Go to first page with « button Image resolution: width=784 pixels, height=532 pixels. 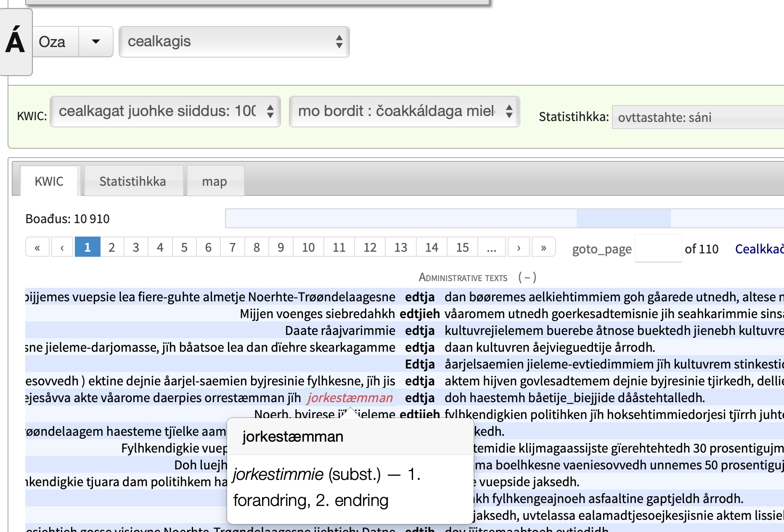click(37, 247)
